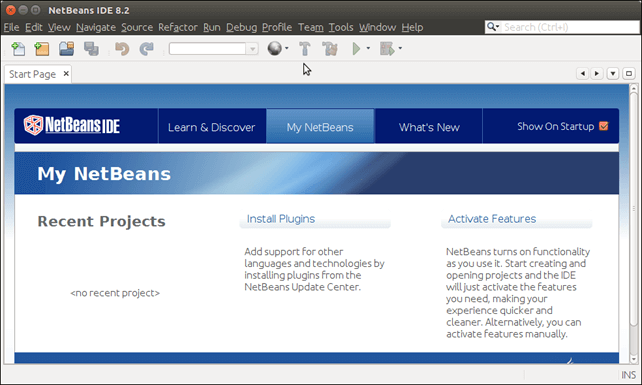The height and width of the screenshot is (385, 642).
Task: Expand the browser selection dropdown arrow
Action: tap(287, 48)
